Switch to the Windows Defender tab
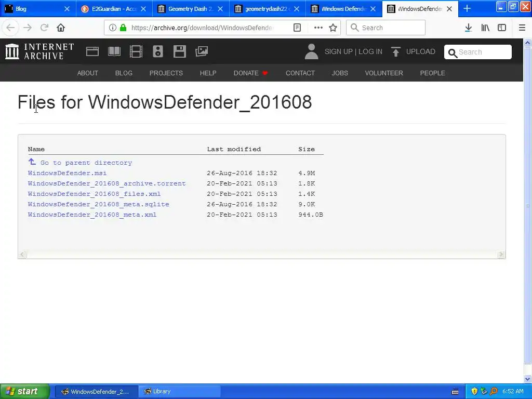Image resolution: width=532 pixels, height=399 pixels. pyautogui.click(x=344, y=9)
